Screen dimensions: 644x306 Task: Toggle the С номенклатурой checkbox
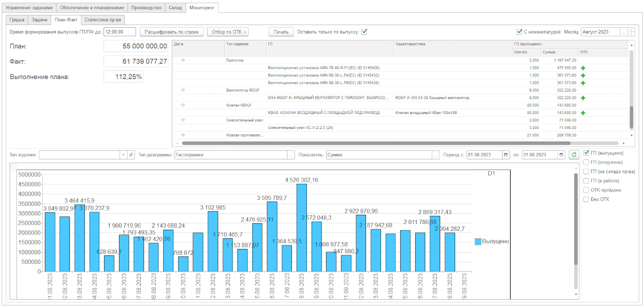pos(519,32)
